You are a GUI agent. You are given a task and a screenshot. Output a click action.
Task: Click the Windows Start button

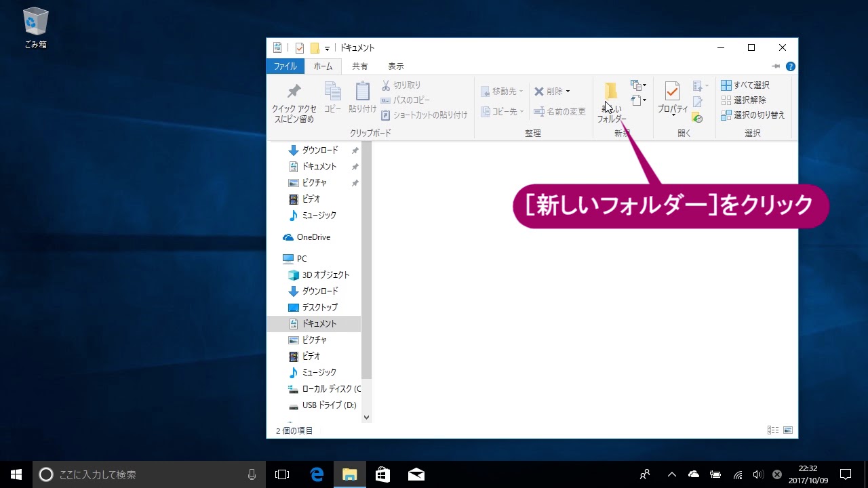click(x=16, y=474)
